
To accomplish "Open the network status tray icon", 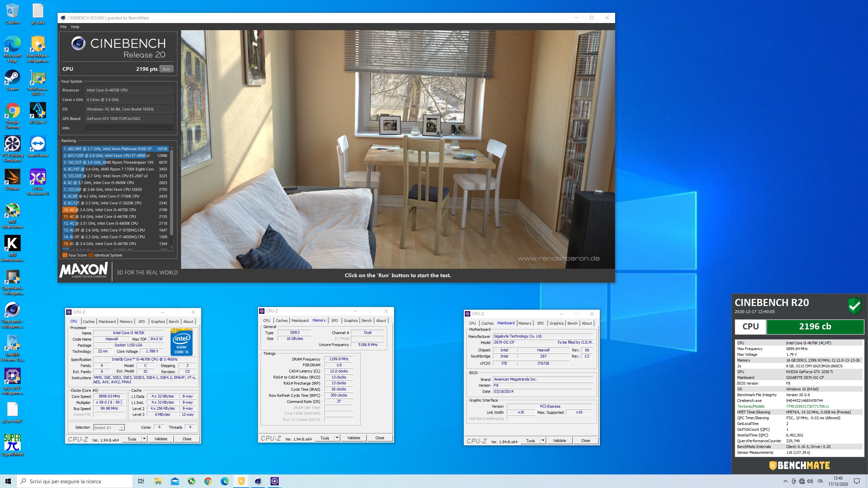I will coord(802,481).
